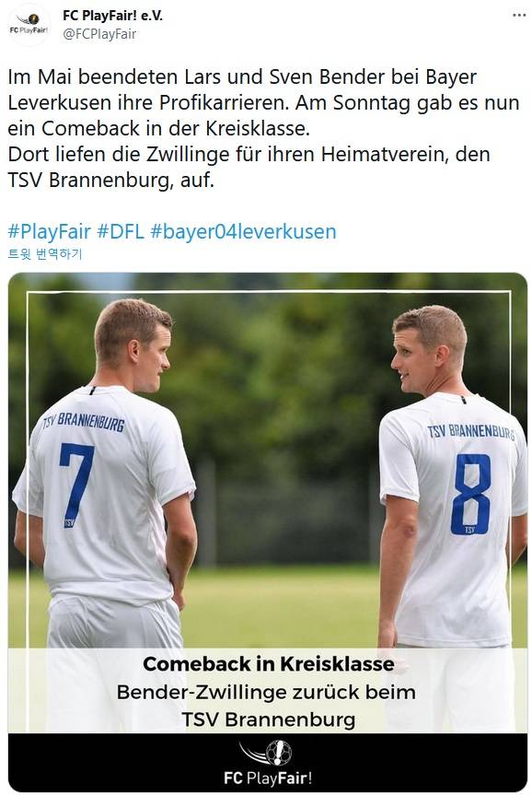Open the #DFL hashtag

tap(121, 232)
